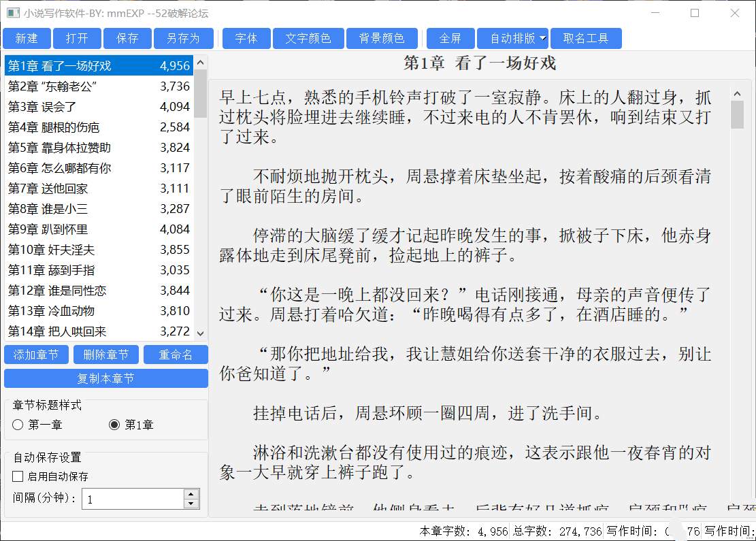Create a new document with 新建
This screenshot has height=541, width=756.
point(27,39)
